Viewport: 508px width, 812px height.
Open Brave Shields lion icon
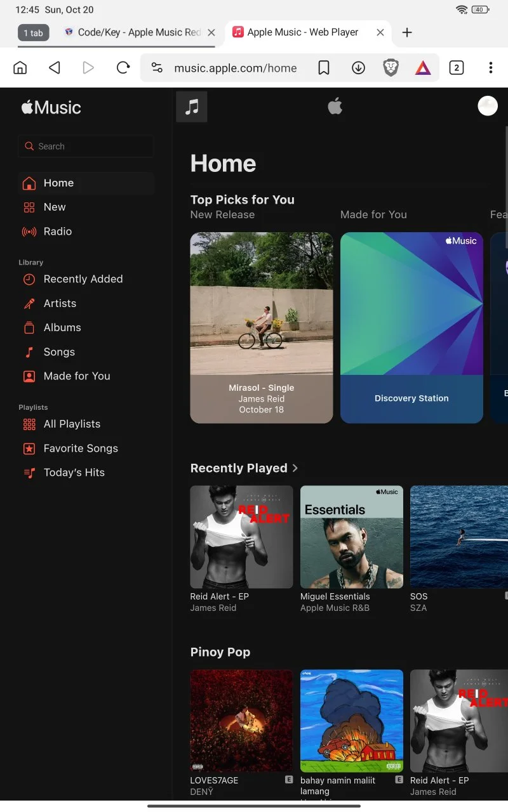tap(391, 68)
